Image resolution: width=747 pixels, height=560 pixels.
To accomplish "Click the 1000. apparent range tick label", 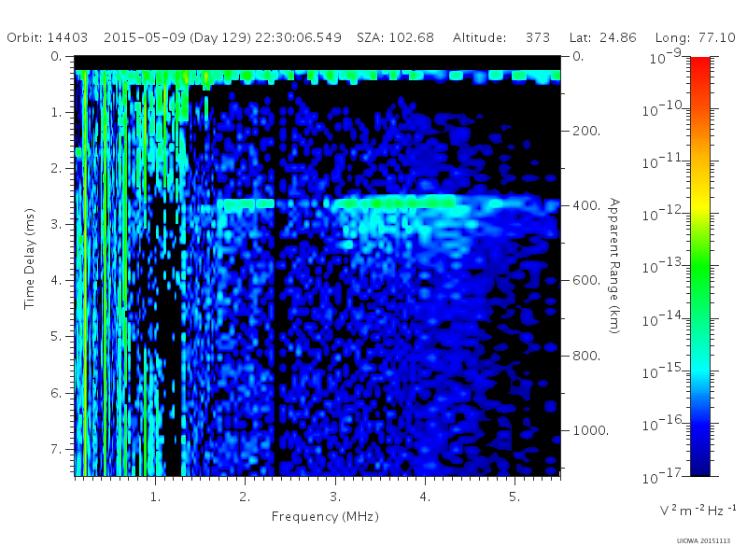I will pyautogui.click(x=590, y=430).
